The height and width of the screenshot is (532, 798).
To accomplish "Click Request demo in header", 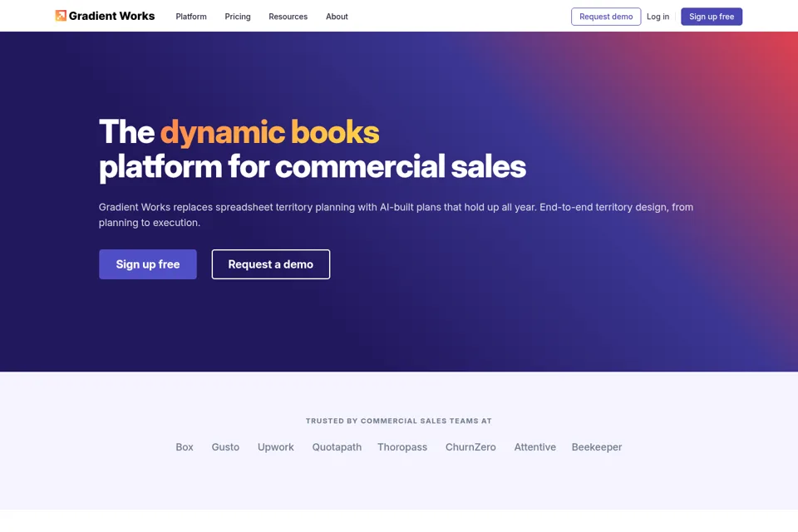I will tap(606, 17).
